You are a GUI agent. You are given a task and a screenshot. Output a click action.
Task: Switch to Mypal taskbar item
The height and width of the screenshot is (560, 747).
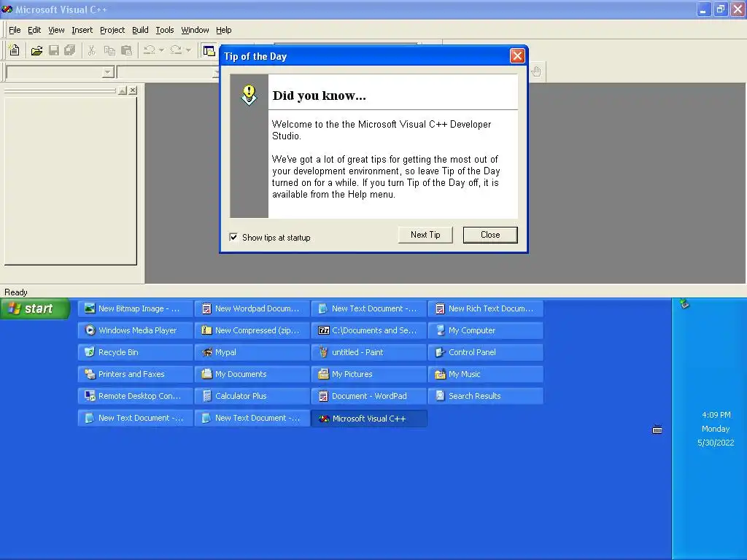[252, 352]
